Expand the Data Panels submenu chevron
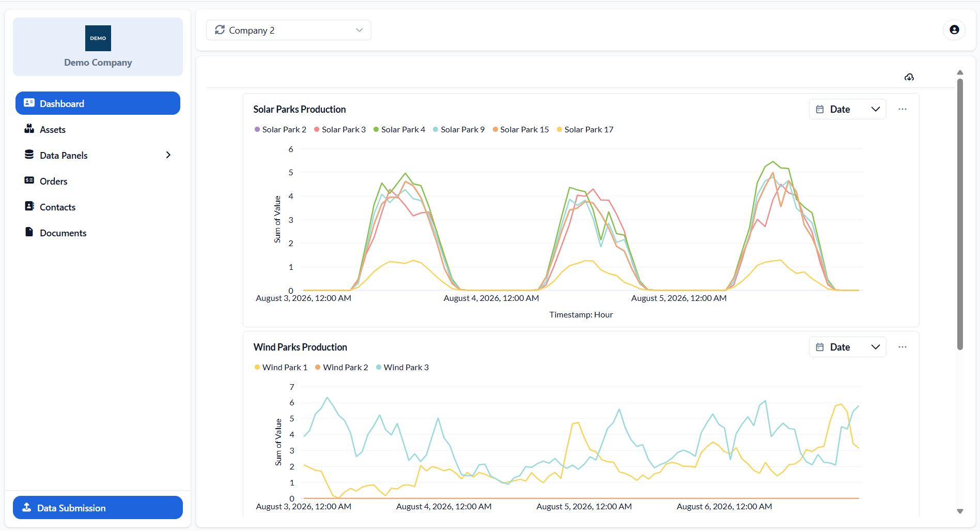The height and width of the screenshot is (531, 980). 168,155
